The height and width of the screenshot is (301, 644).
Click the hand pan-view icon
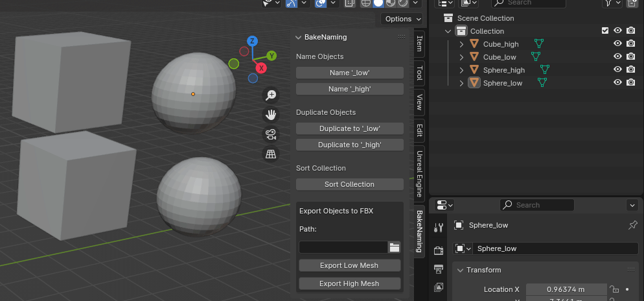tap(271, 115)
